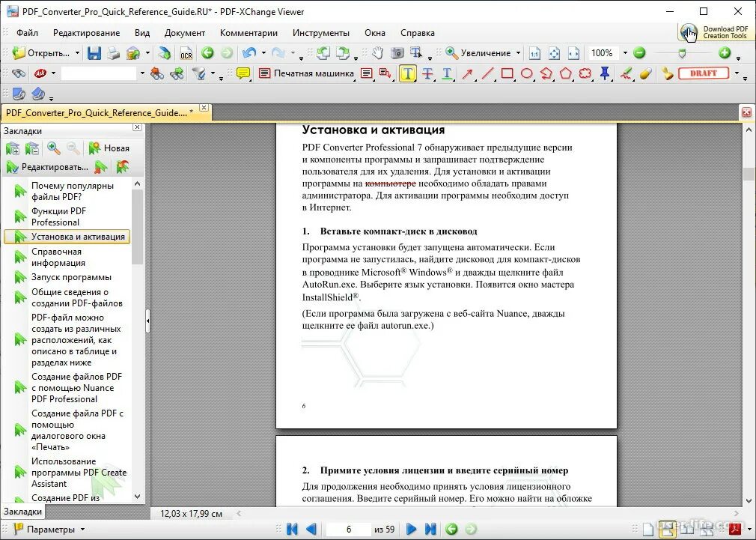Go to the next page arrow
The image size is (756, 540).
[x=411, y=530]
